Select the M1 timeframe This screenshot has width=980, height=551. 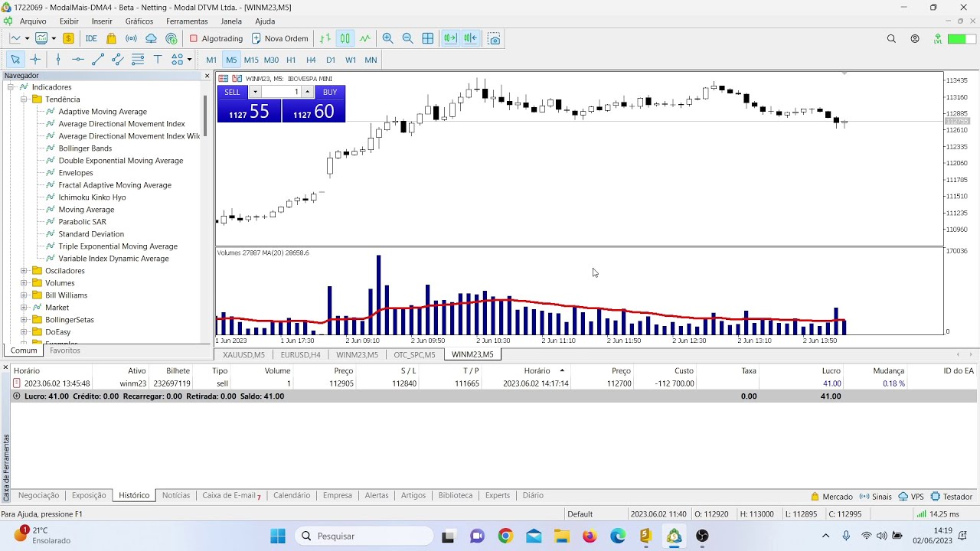pos(211,60)
